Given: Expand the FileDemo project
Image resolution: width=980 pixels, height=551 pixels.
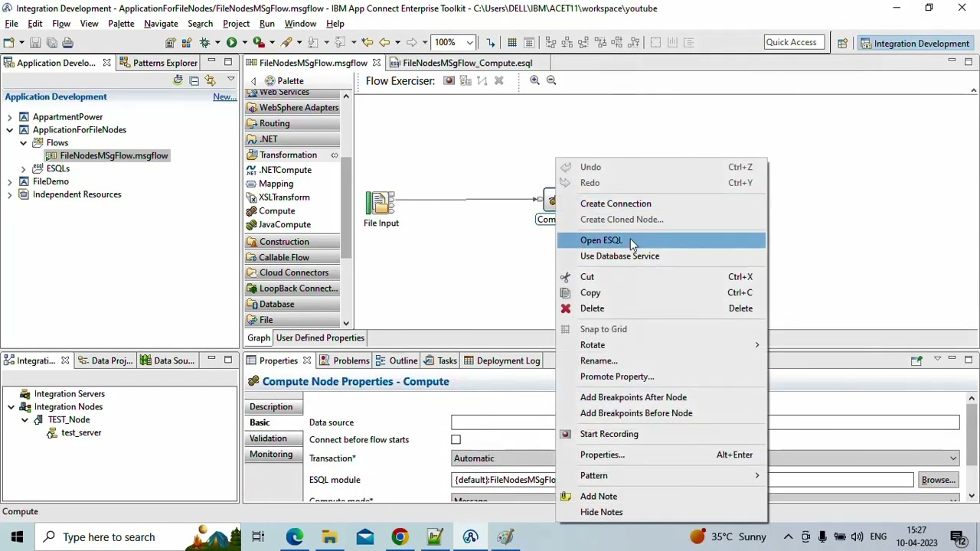Looking at the screenshot, I should 10,181.
